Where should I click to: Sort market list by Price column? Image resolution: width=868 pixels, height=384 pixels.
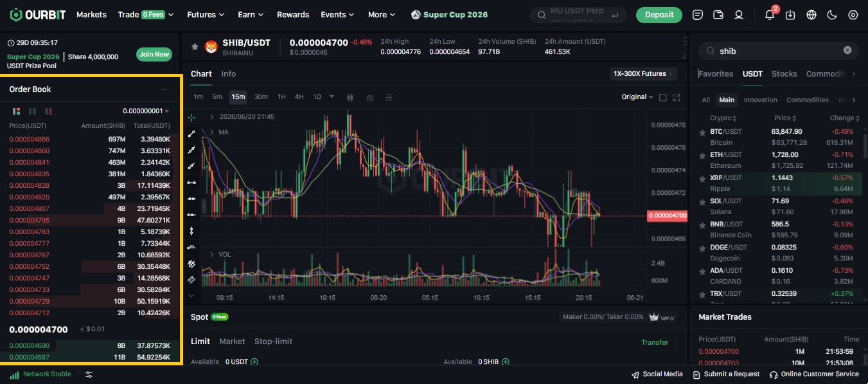[786, 118]
